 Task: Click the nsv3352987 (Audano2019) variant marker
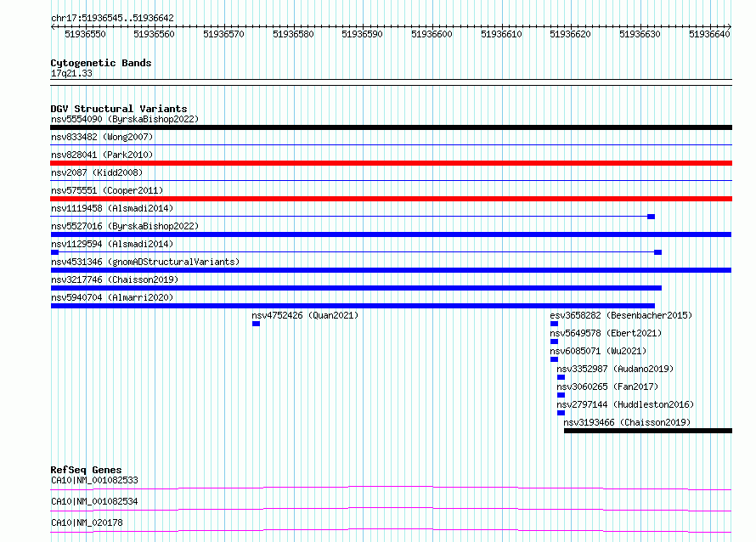[561, 377]
